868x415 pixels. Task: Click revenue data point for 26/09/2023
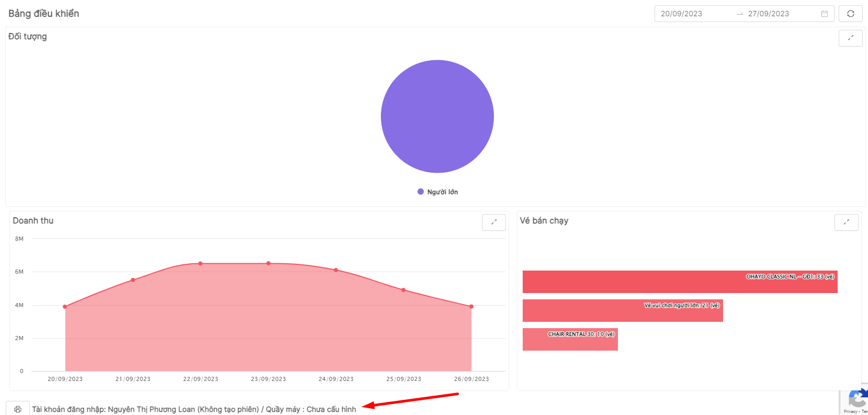(x=471, y=307)
